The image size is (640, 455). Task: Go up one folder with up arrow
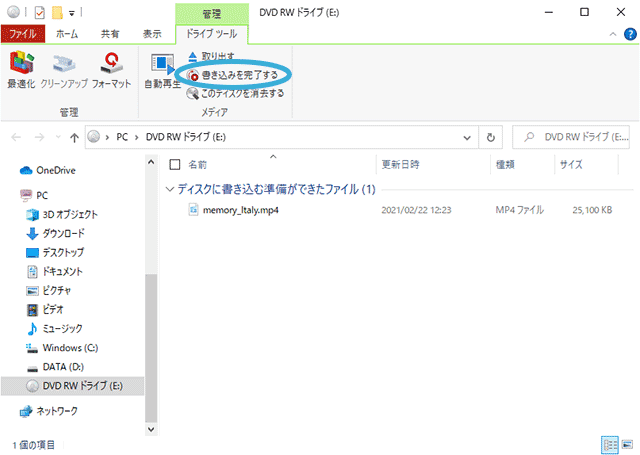click(75, 137)
